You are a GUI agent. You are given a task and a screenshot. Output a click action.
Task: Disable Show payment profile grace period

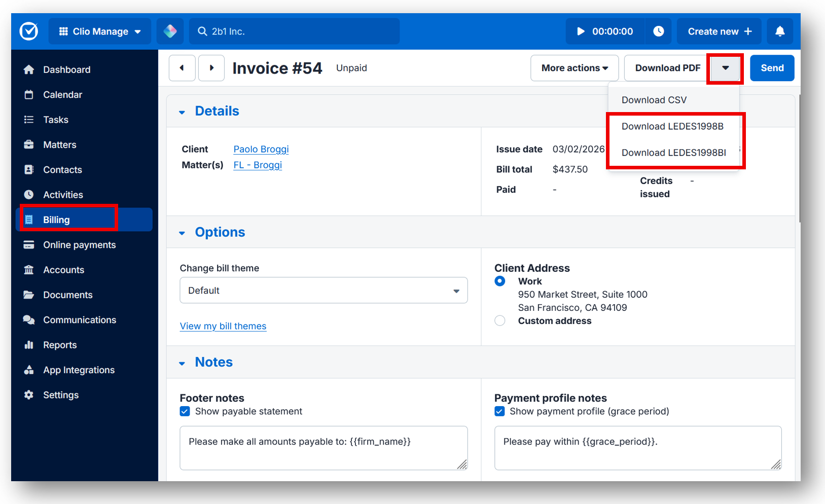499,411
